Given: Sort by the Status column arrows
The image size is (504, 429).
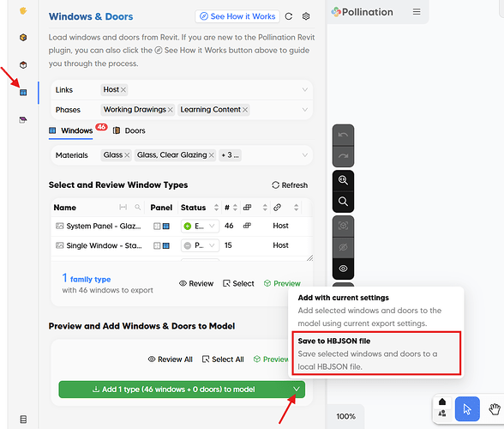Looking at the screenshot, I should tap(216, 208).
